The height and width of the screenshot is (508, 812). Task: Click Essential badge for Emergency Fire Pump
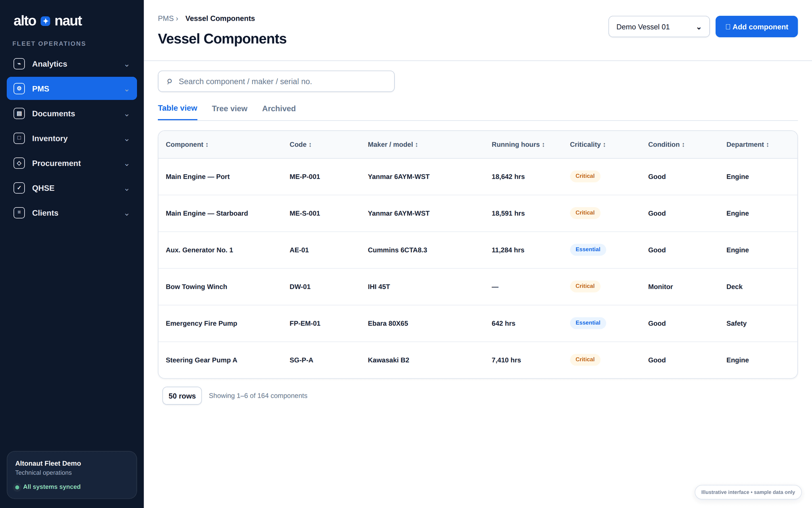(588, 323)
